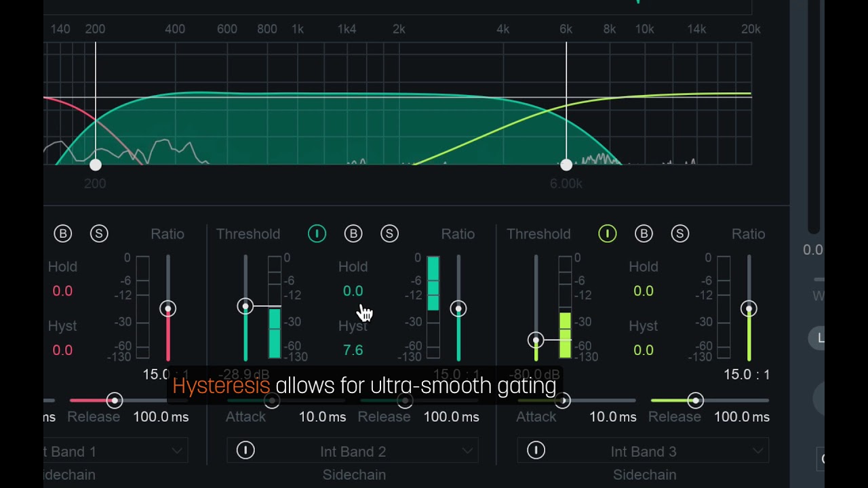This screenshot has height=488, width=868.
Task: Click the 6.00k crossover frequency label
Action: pos(566,184)
